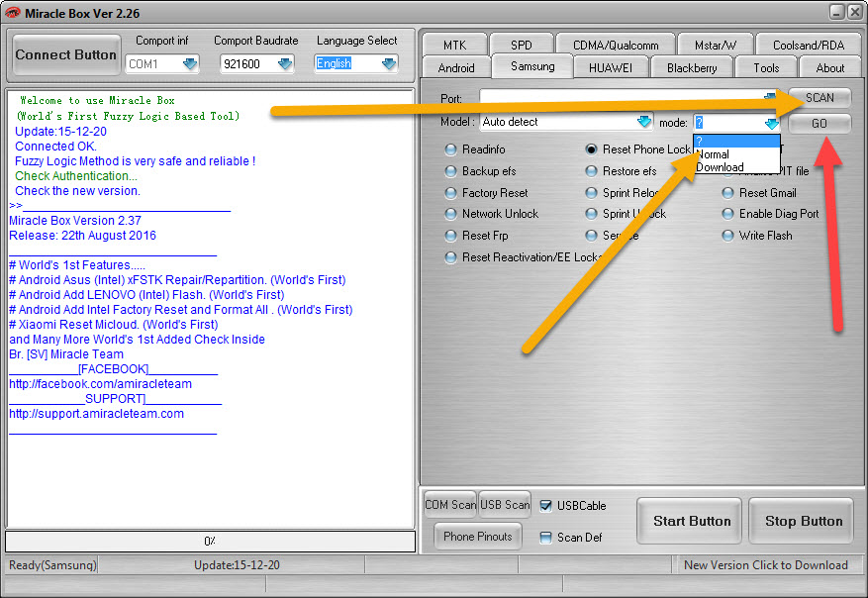This screenshot has width=868, height=598.
Task: Click the Stop Button
Action: coord(801,521)
